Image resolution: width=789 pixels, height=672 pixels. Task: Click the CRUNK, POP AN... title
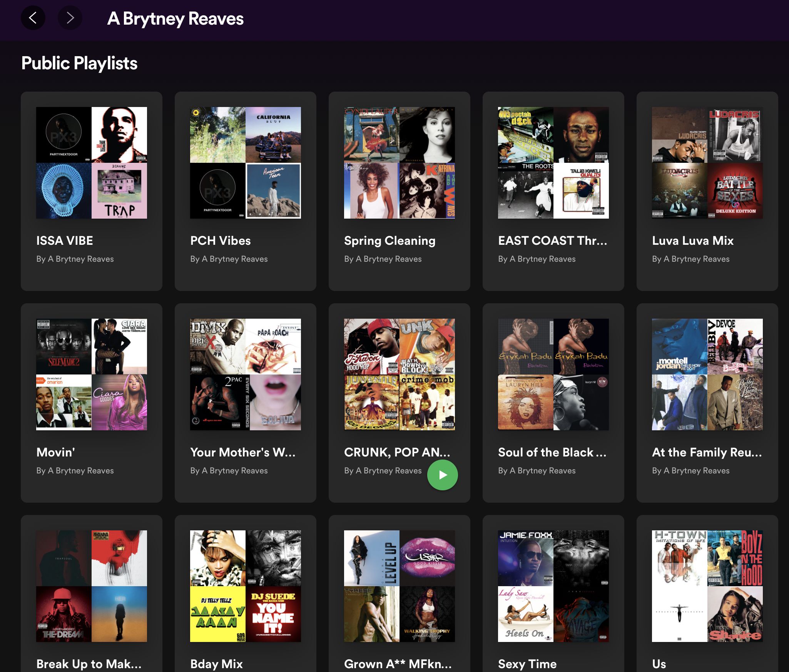click(397, 452)
